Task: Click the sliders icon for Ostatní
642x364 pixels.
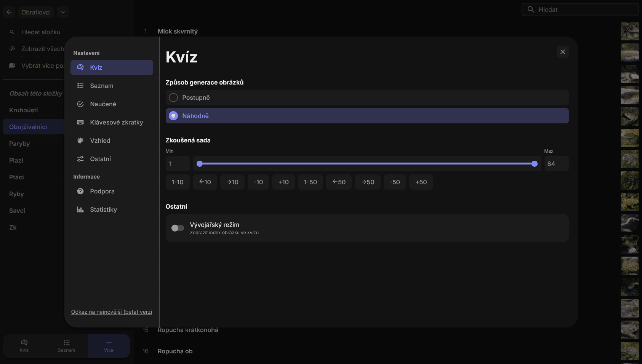Action: (x=80, y=159)
